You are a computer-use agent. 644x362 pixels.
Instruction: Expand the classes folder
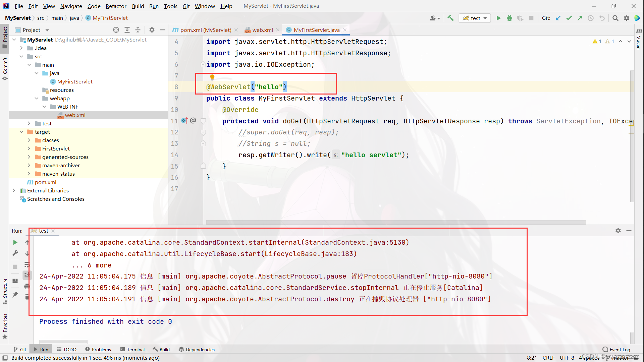point(29,140)
